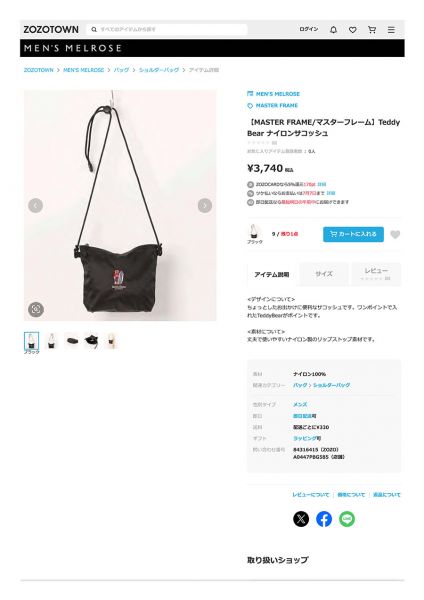The image size is (424, 600).
Task: Switch to the レビュー tab
Action: click(x=376, y=274)
